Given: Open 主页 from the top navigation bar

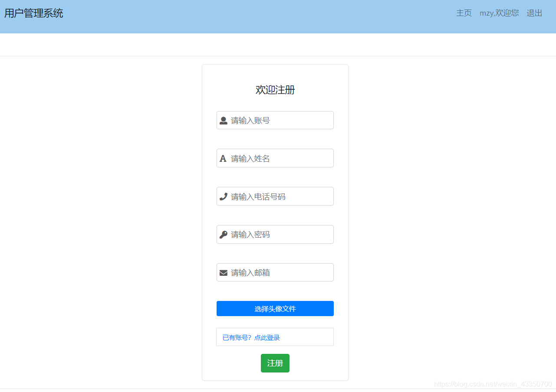Looking at the screenshot, I should (x=464, y=13).
